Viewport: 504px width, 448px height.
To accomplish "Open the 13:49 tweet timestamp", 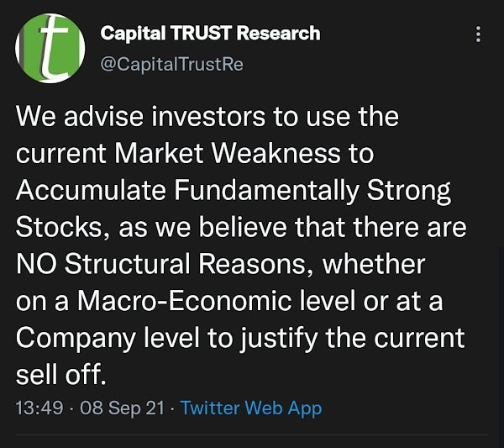I will 39,408.
